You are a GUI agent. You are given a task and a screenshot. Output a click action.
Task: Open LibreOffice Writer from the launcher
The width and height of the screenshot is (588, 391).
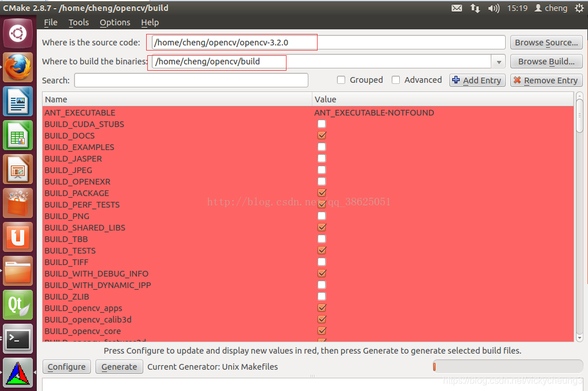18,101
